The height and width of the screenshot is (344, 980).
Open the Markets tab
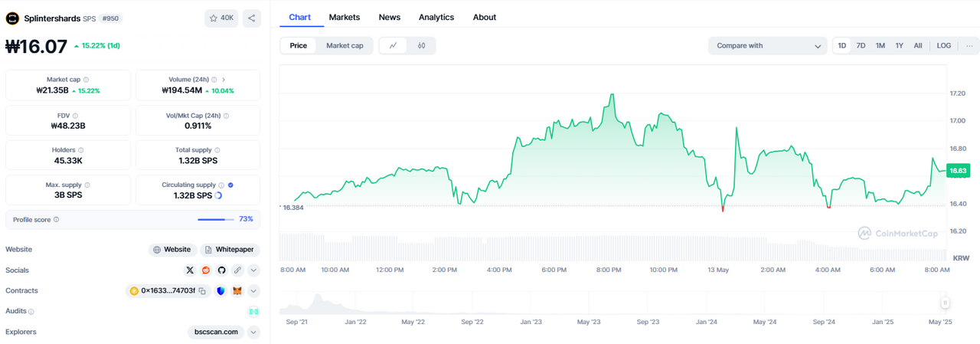click(345, 17)
